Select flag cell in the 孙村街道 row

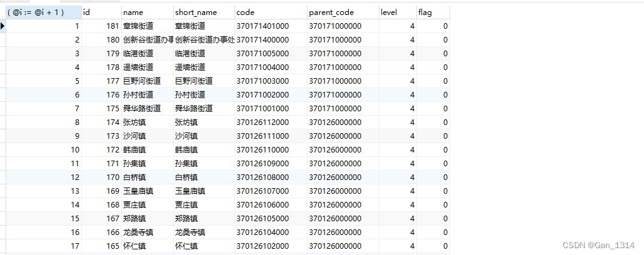tap(433, 95)
